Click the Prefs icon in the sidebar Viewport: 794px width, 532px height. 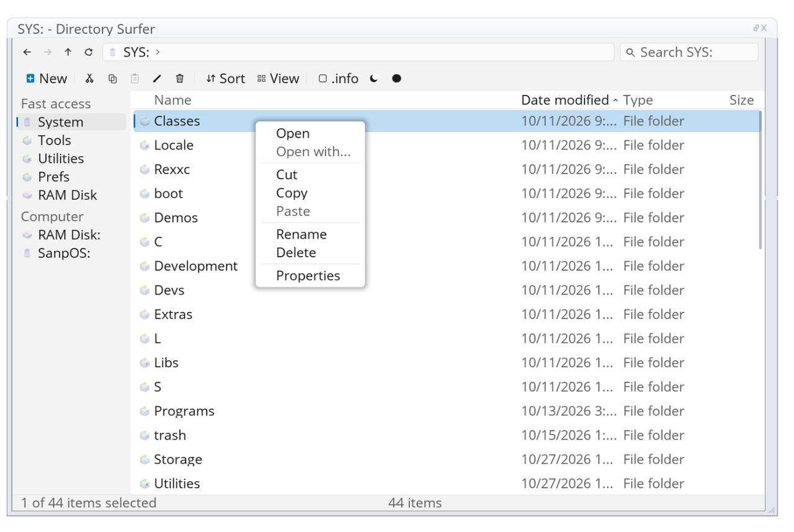(27, 177)
